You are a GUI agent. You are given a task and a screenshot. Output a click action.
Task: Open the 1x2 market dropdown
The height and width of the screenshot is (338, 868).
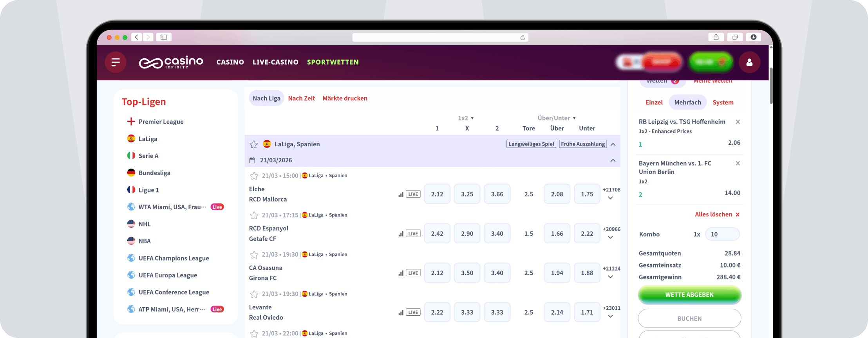(x=466, y=118)
